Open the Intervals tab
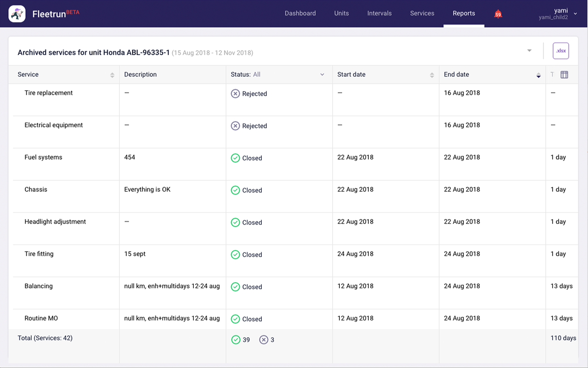 [x=379, y=13]
